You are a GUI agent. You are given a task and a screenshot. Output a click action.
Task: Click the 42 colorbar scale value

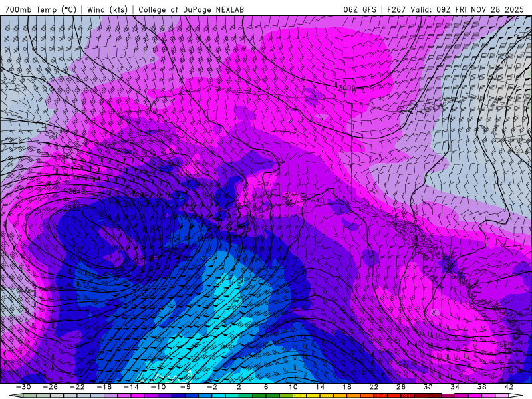point(509,387)
